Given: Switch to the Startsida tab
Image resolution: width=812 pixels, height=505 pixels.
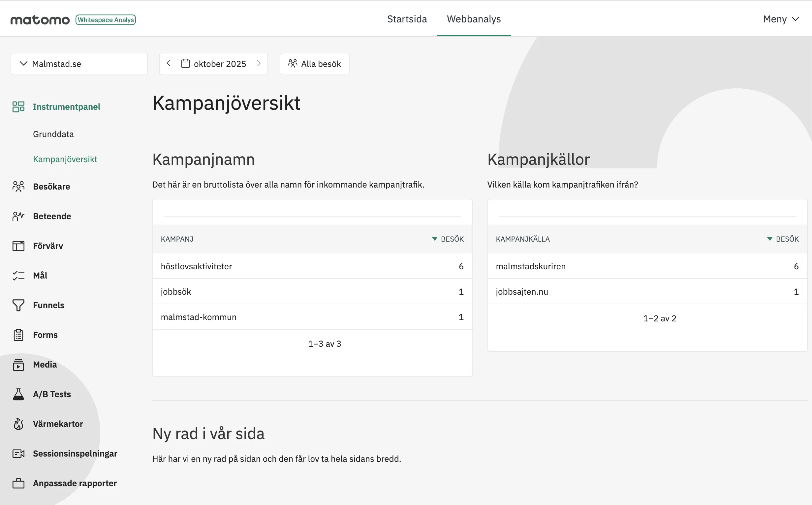Looking at the screenshot, I should pyautogui.click(x=407, y=19).
